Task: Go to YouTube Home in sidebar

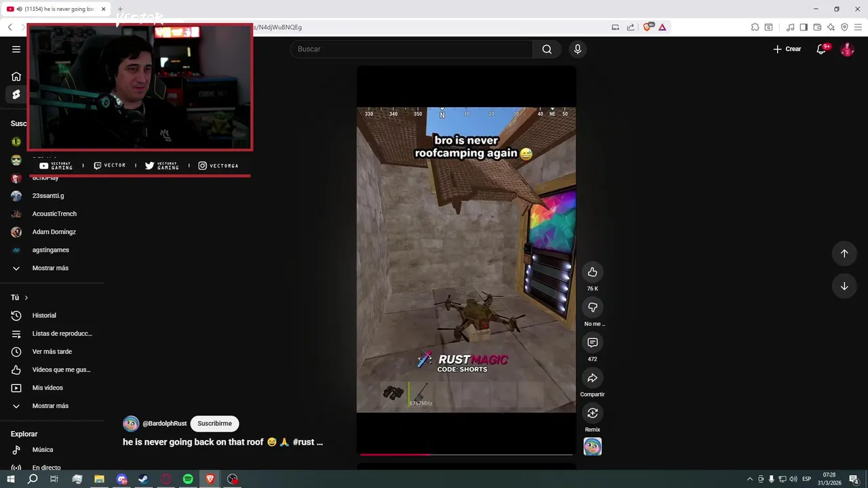Action: pyautogui.click(x=16, y=77)
